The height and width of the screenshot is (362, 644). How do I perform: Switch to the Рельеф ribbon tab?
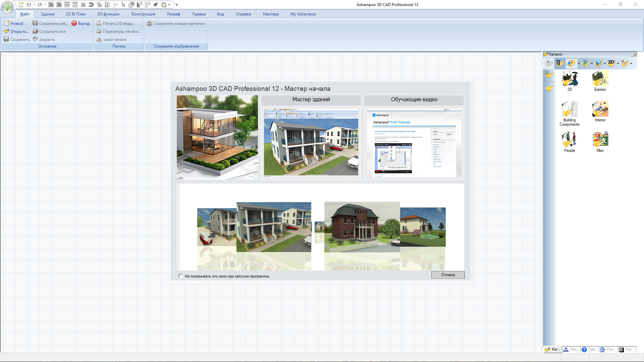[x=173, y=14]
